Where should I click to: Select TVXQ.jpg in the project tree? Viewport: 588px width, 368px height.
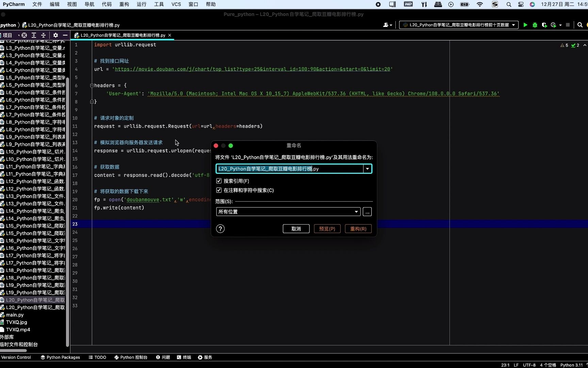point(16,322)
